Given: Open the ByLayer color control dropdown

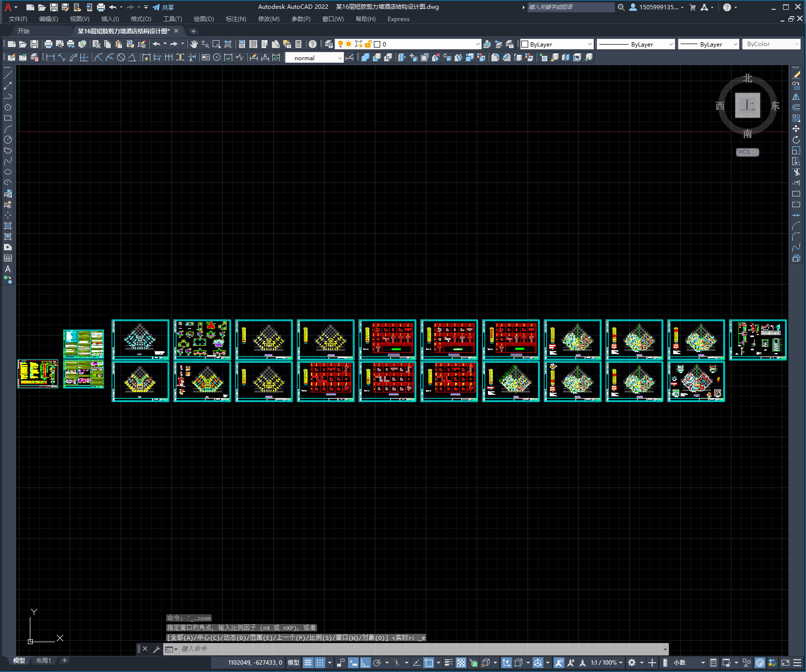Looking at the screenshot, I should [589, 44].
